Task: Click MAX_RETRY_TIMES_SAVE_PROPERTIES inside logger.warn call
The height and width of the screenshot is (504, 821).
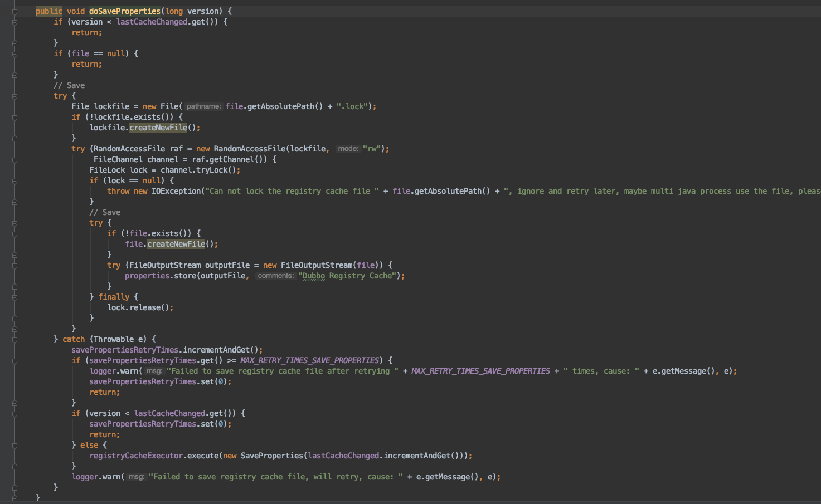Action: pyautogui.click(x=480, y=371)
